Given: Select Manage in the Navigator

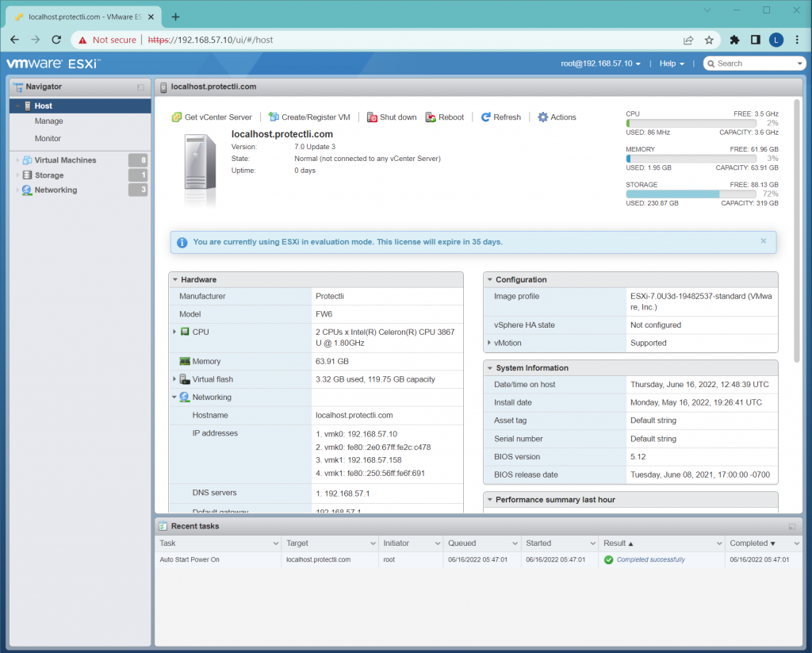Looking at the screenshot, I should click(48, 121).
